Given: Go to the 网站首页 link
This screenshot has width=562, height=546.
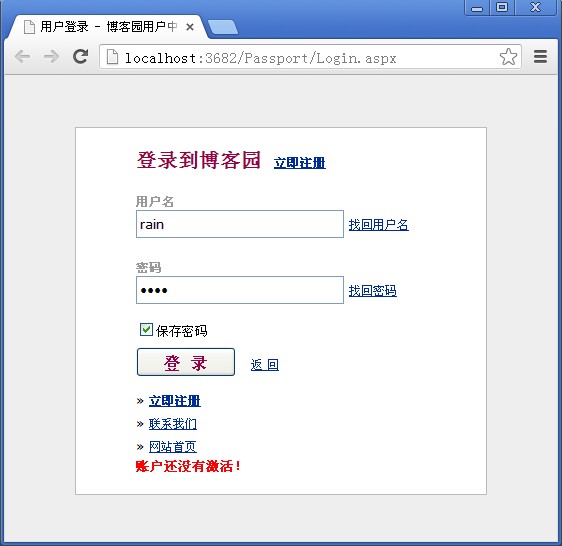Looking at the screenshot, I should pyautogui.click(x=173, y=447).
